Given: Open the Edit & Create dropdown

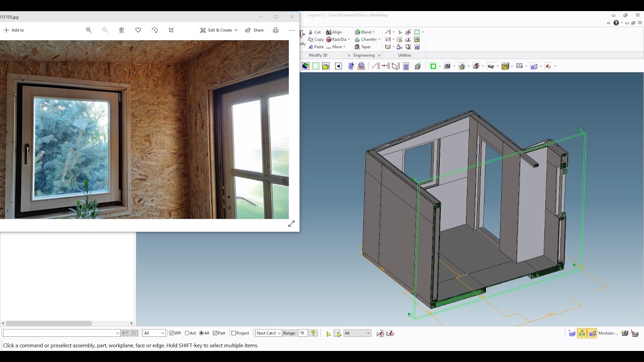Looking at the screenshot, I should (219, 30).
